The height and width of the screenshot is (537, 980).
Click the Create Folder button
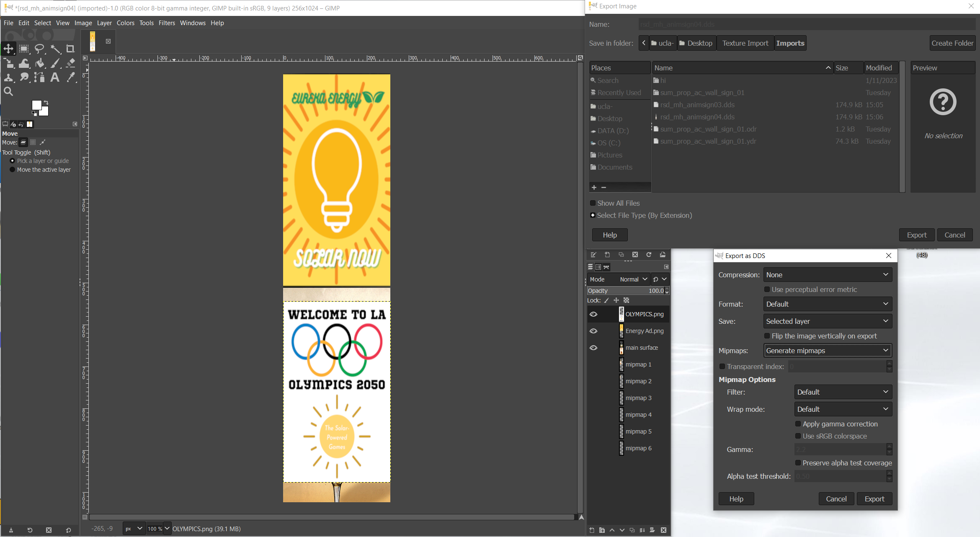[952, 43]
